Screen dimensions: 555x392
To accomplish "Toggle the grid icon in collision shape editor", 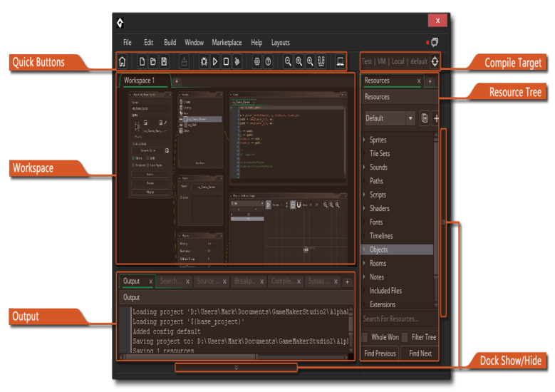I will (293, 205).
